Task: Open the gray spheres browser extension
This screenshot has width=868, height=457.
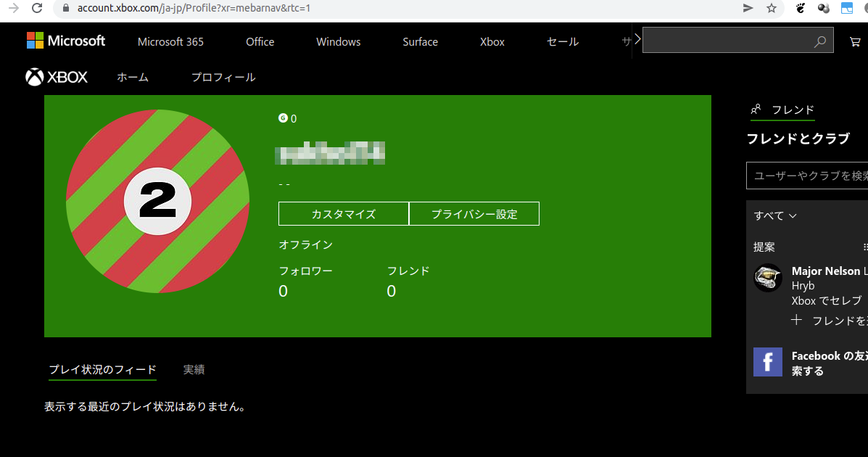Action: (x=823, y=8)
